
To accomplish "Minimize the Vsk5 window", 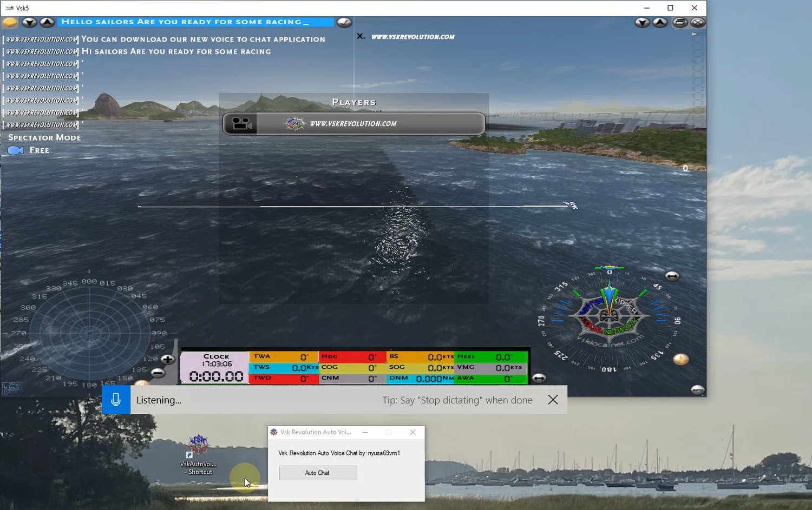I will pyautogui.click(x=647, y=8).
